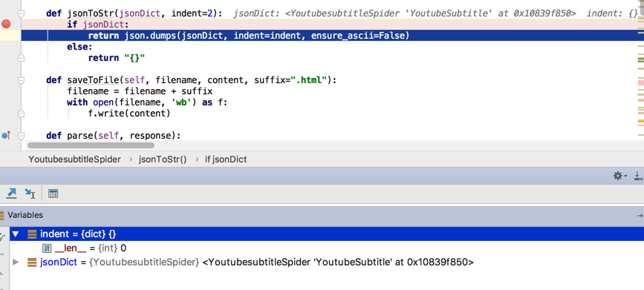Image resolution: width=644 pixels, height=290 pixels.
Task: Click the editor horizontal scrollbar thumb
Action: (x=91, y=145)
